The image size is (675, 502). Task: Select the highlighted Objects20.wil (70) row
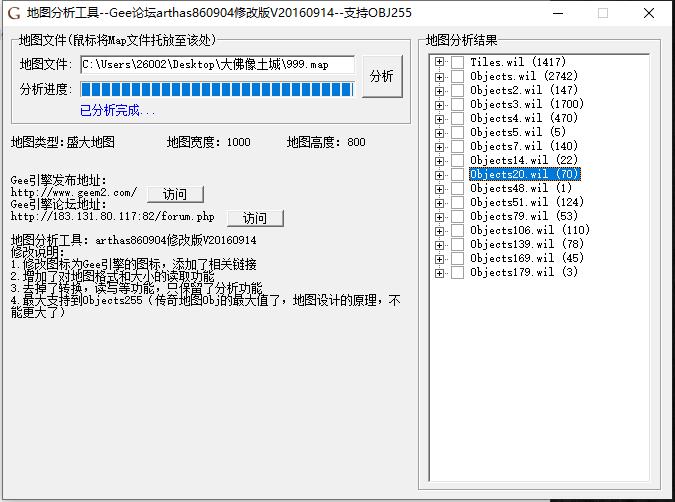(525, 174)
